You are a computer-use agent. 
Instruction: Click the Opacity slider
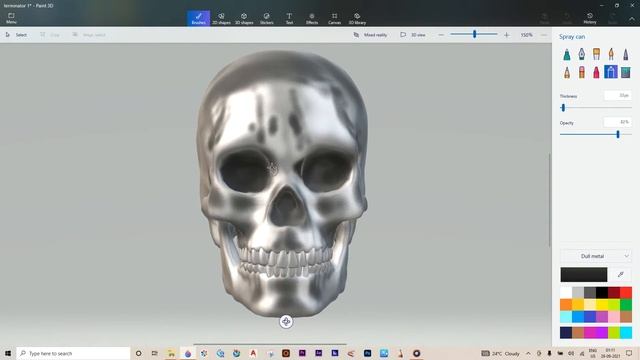coord(596,134)
